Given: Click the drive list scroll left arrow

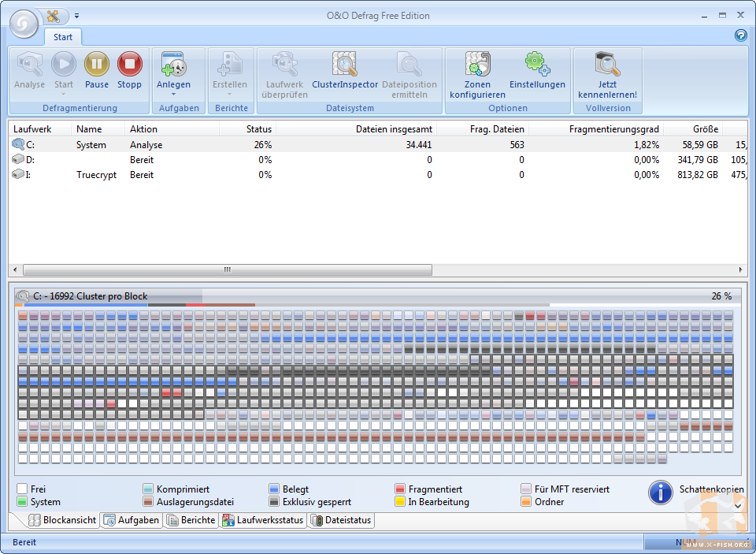Looking at the screenshot, I should pos(15,270).
